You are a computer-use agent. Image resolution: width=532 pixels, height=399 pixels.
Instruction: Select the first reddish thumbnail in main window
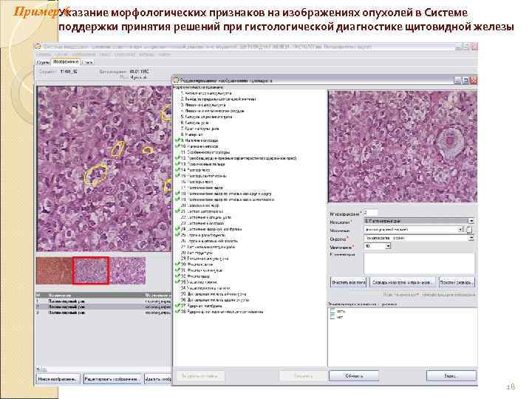[x=54, y=270]
